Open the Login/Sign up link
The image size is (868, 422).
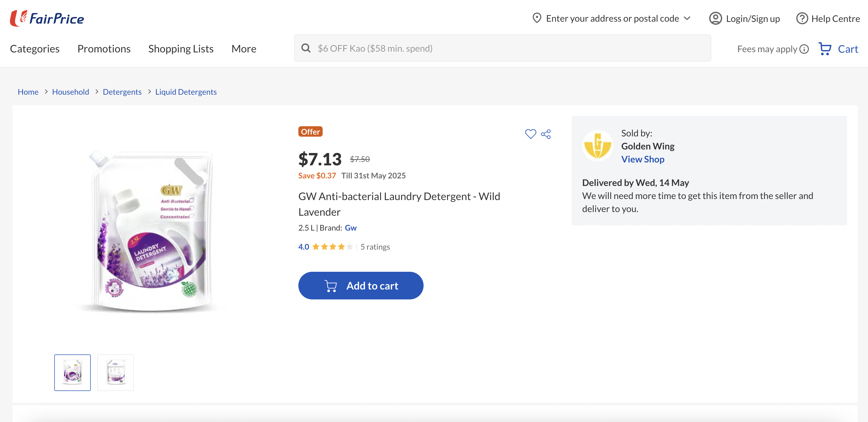753,19
